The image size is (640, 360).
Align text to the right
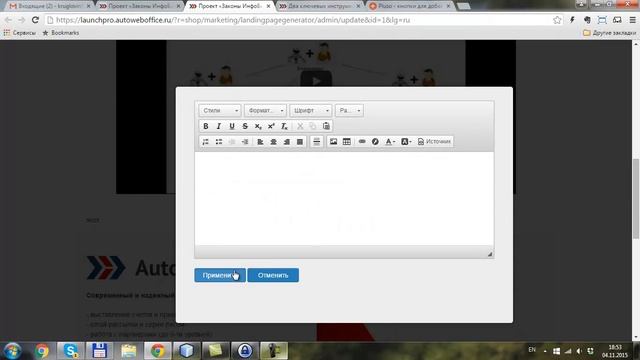tap(287, 142)
